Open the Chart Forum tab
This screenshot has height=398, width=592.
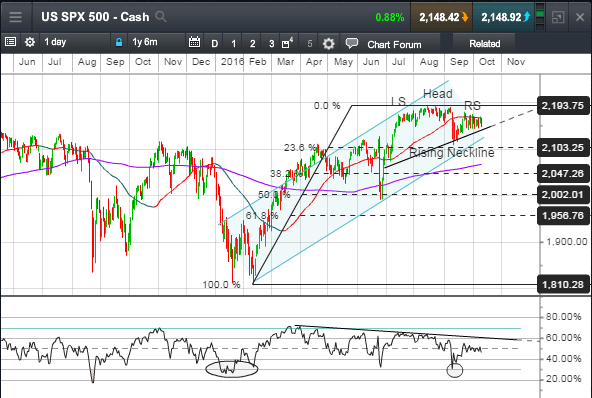click(394, 44)
